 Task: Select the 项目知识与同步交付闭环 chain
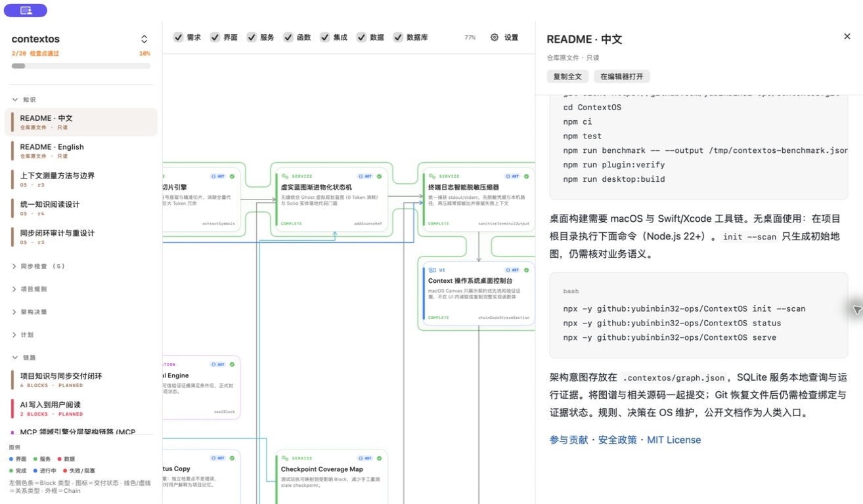point(81,380)
